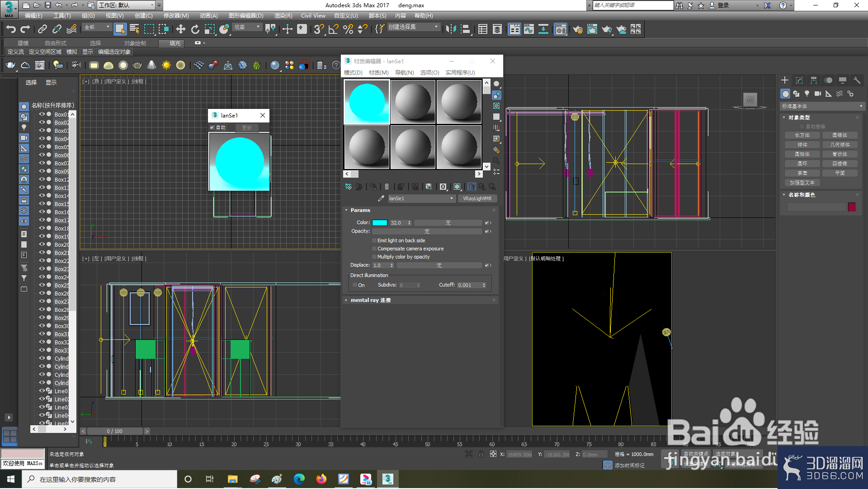Click the Undo arrow in main toolbar
This screenshot has height=489, width=868.
[x=11, y=29]
